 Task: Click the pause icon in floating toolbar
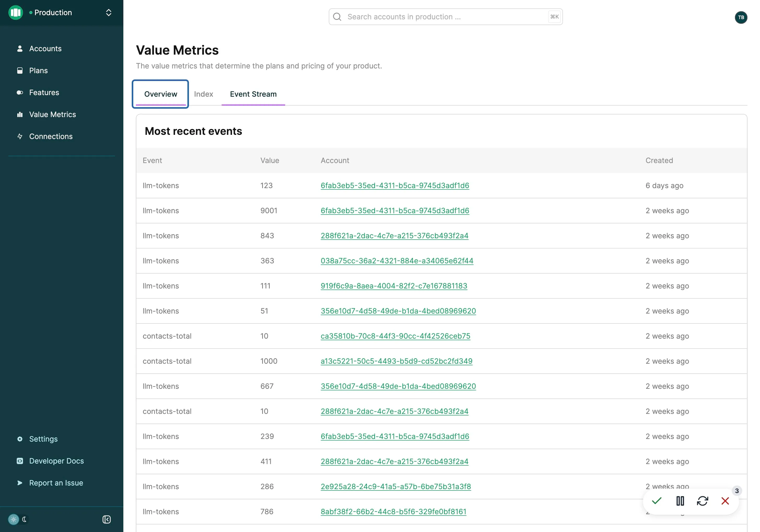[680, 501]
